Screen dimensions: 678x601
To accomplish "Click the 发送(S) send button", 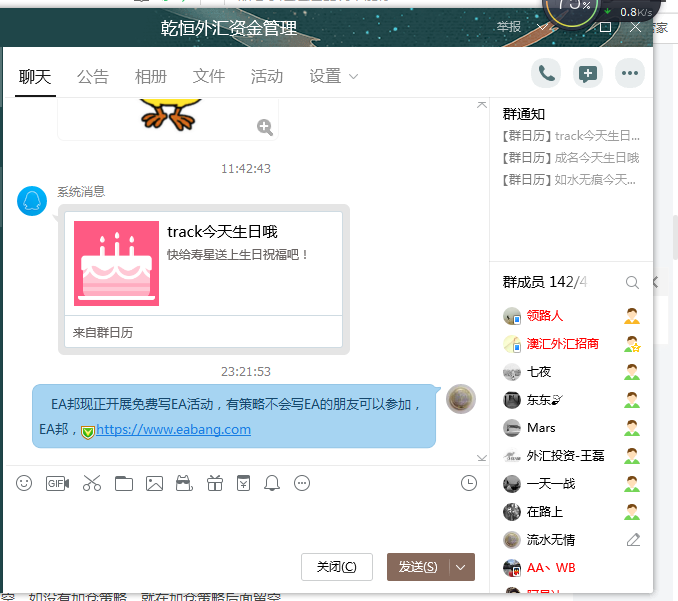I will [418, 567].
